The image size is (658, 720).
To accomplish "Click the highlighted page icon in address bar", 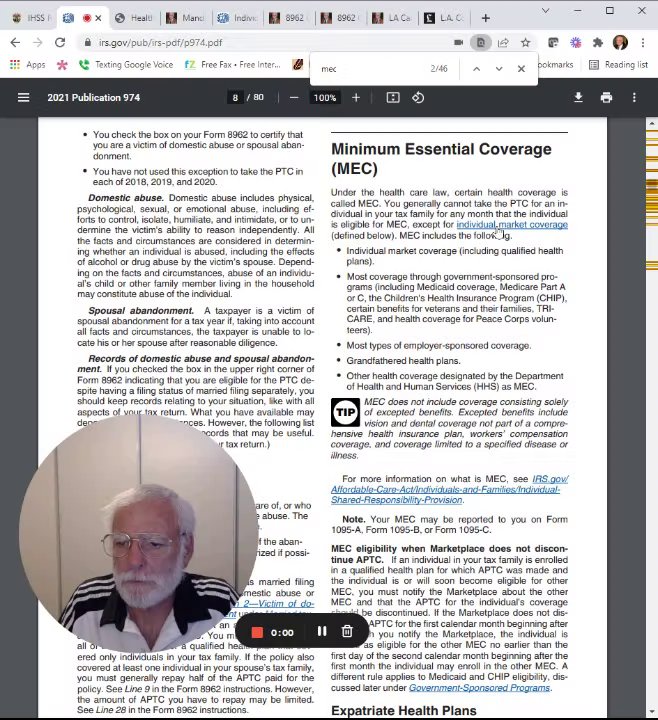I will (481, 43).
